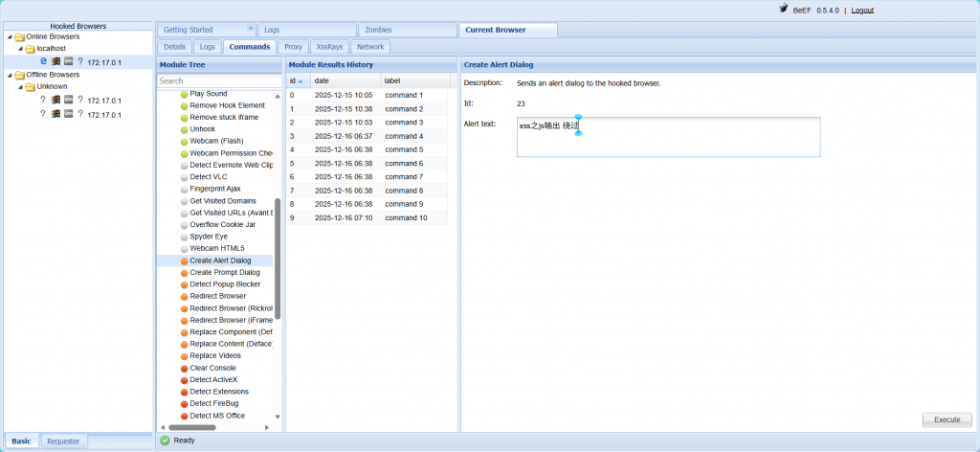Click the green check icon beside Ready status

click(x=165, y=441)
